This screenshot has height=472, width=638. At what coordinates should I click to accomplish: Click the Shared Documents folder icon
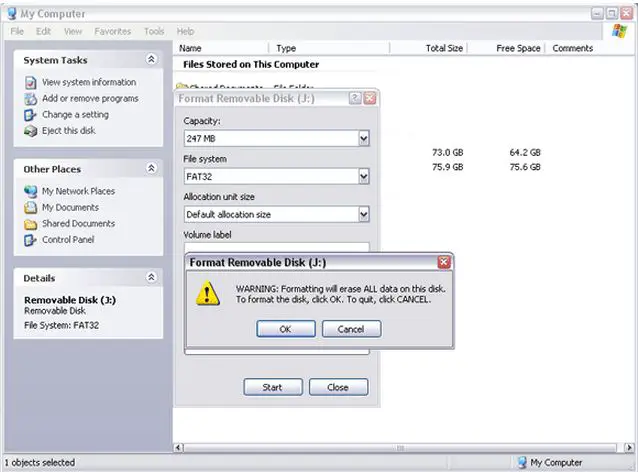click(x=31, y=224)
